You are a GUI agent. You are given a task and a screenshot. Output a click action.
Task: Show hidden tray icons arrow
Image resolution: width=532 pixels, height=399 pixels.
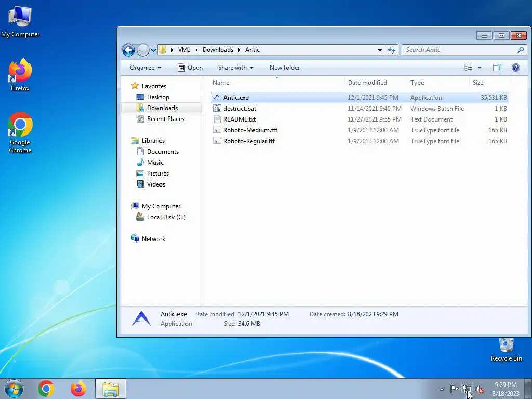[442, 389]
